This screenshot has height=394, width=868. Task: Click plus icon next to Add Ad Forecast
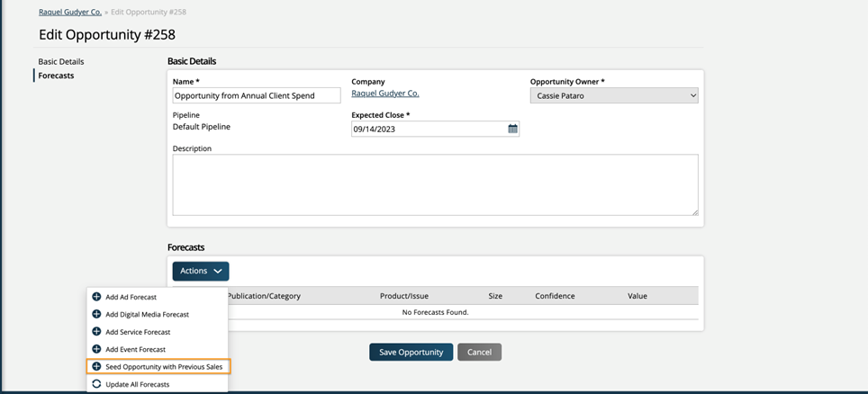point(96,297)
